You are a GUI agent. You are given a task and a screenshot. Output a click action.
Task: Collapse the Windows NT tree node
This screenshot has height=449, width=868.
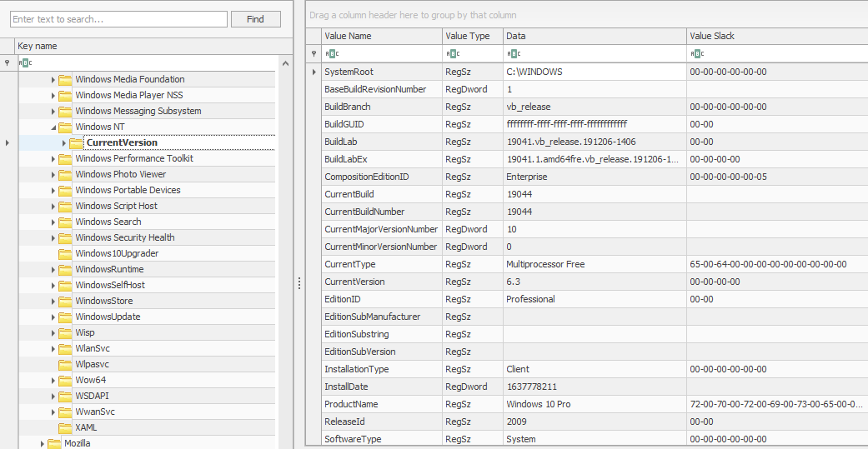pos(53,127)
